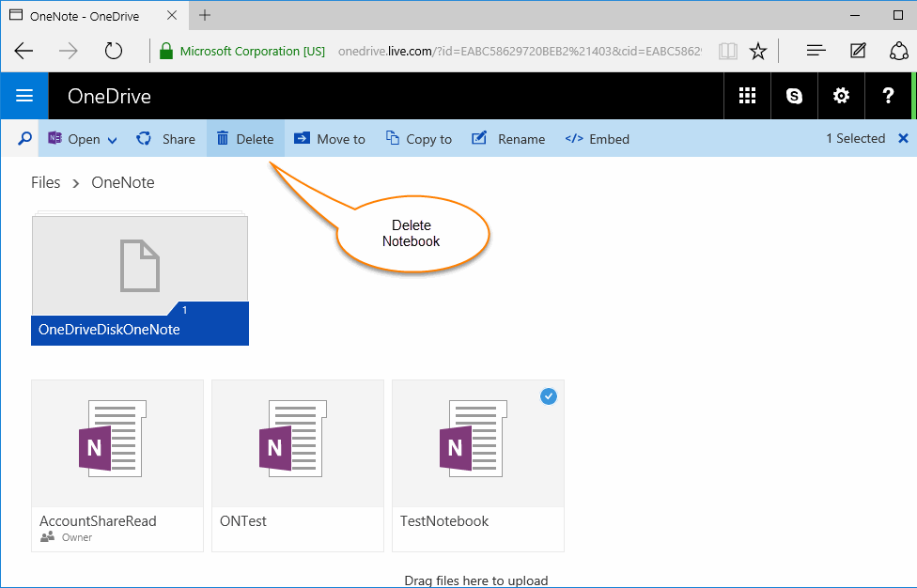This screenshot has height=588, width=917.
Task: Delete the selected notebook
Action: [245, 138]
